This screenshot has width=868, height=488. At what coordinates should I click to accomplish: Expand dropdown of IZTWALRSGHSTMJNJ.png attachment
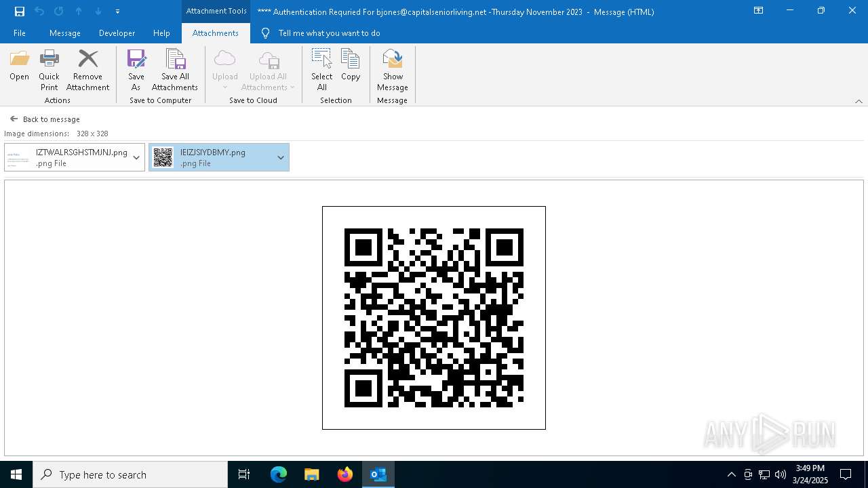(x=136, y=157)
